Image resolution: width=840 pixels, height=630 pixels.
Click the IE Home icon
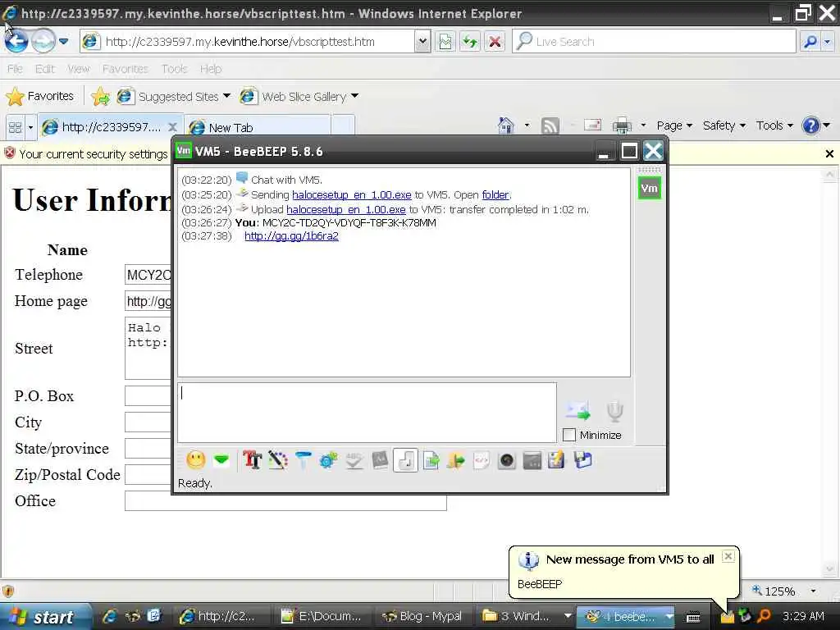[505, 126]
